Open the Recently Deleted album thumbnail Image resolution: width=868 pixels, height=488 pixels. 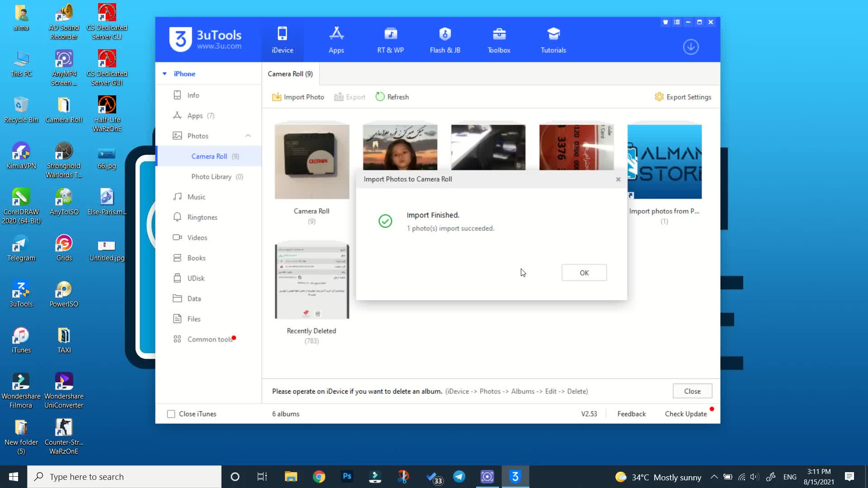click(311, 282)
